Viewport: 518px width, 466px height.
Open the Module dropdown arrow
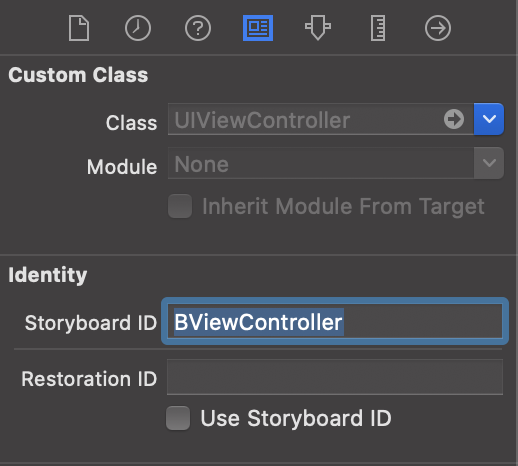[x=489, y=163]
